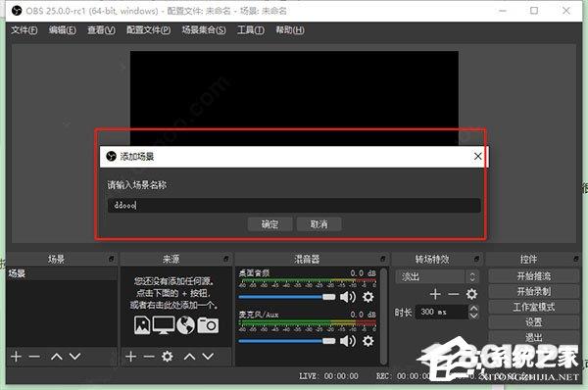Open Mic/Aux audio settings gear
Image resolution: width=588 pixels, height=390 pixels.
coord(368,341)
